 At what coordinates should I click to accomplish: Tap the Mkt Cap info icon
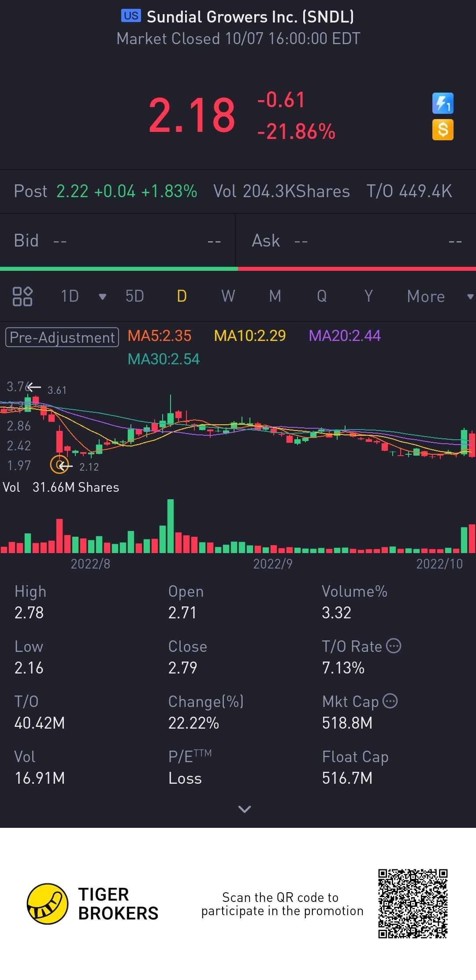coord(390,701)
